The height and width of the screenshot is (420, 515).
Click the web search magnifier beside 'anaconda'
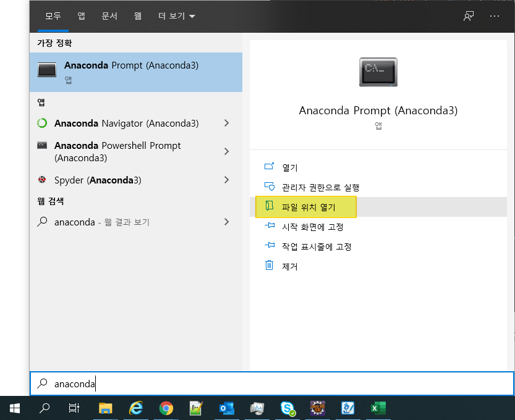click(42, 222)
